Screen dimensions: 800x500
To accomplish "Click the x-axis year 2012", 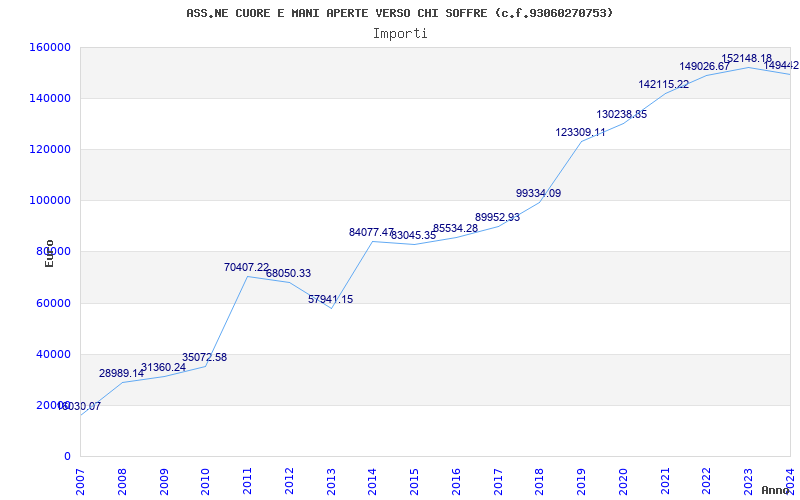I will click(289, 482).
